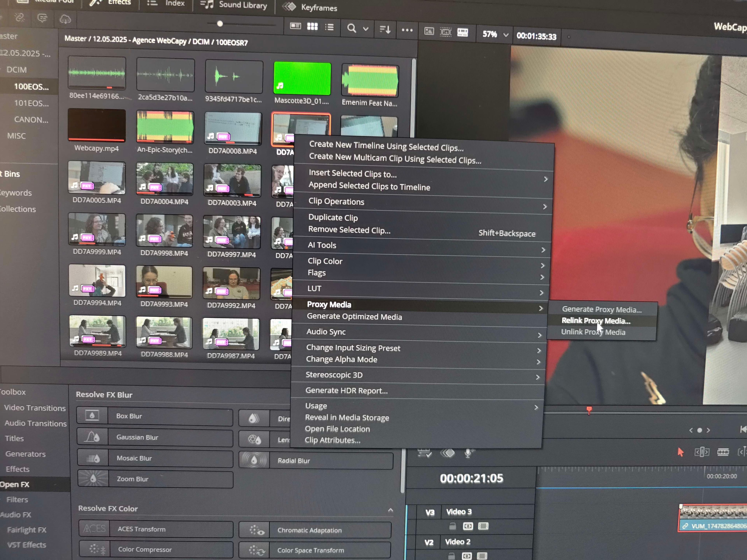This screenshot has height=560, width=747.
Task: Click the cloud icon above the bin list
Action: [65, 19]
